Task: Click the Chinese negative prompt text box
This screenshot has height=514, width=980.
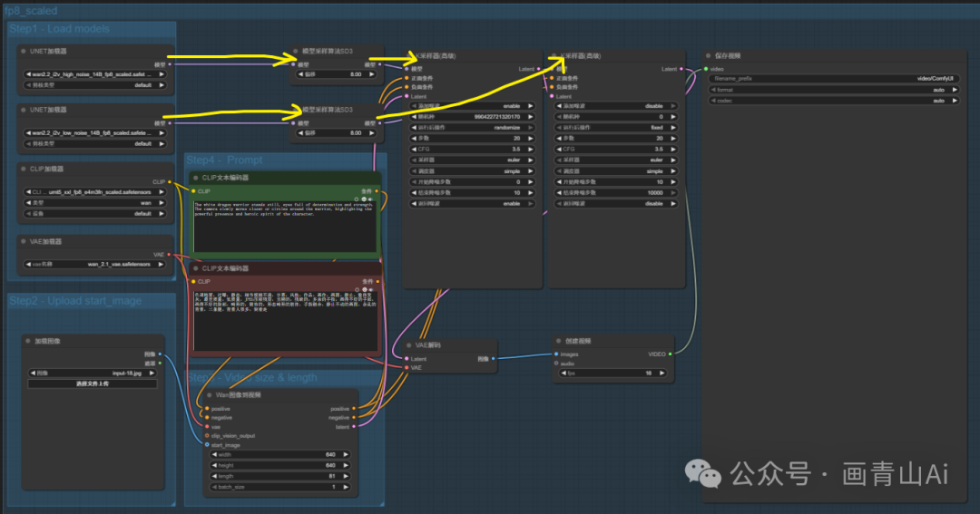Action: coord(285,320)
